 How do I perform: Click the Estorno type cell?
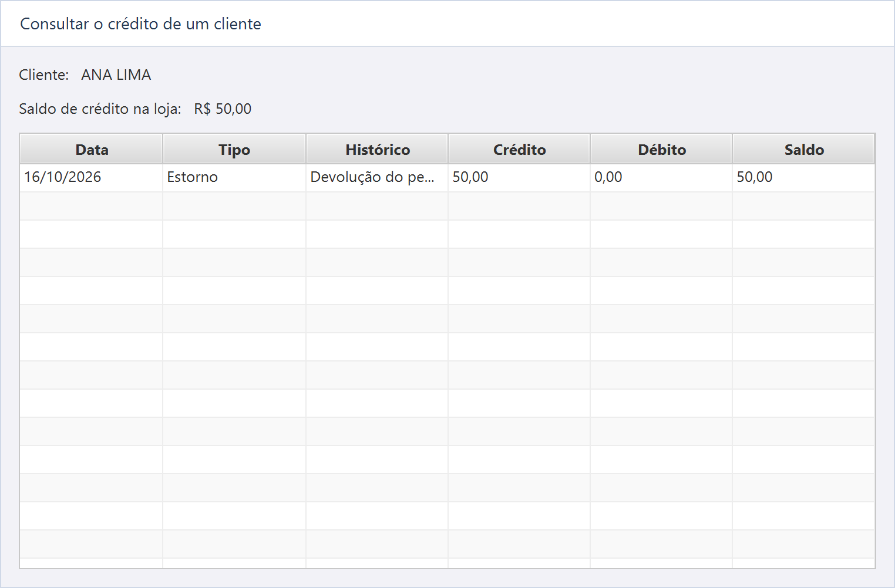pos(234,177)
